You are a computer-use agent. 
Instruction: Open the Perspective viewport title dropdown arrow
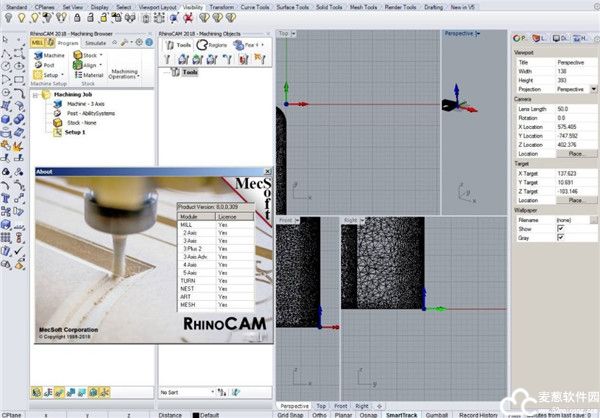tap(478, 34)
